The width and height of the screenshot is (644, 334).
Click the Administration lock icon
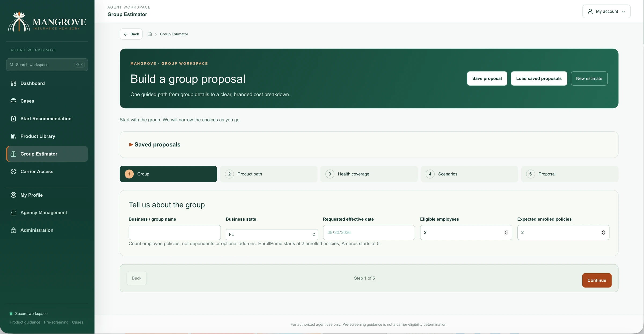(13, 230)
